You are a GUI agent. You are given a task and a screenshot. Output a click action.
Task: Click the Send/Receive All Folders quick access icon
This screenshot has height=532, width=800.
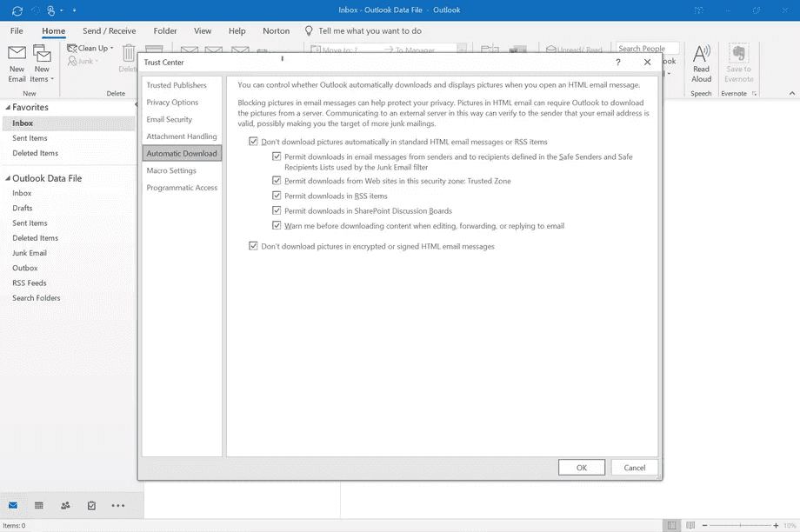point(17,10)
